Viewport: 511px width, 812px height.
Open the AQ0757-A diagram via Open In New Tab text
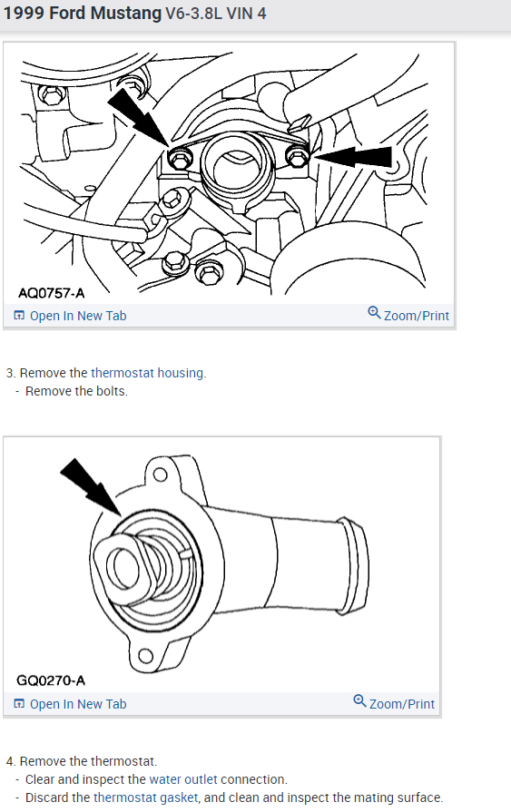tap(78, 316)
